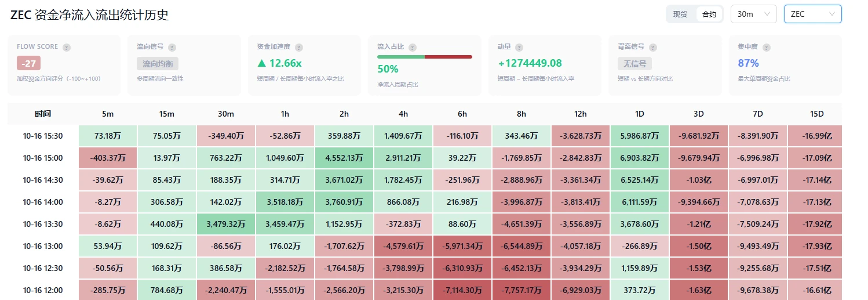868x300 pixels.
Task: Select the 10-16 13:30 time row
Action: click(425, 224)
